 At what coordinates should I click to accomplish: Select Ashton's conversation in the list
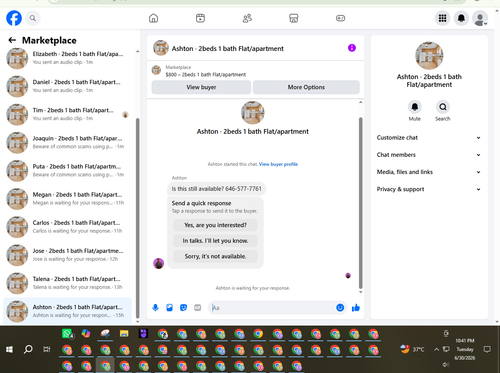68,311
